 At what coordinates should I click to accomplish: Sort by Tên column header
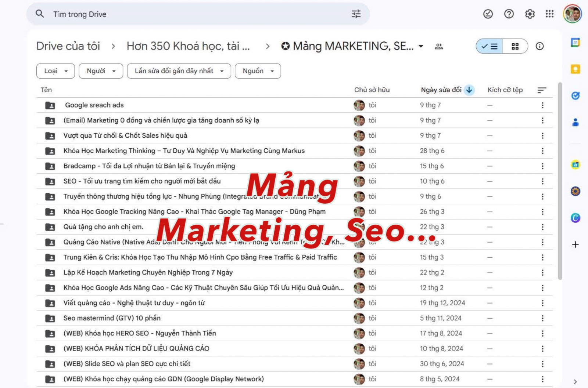tap(46, 90)
